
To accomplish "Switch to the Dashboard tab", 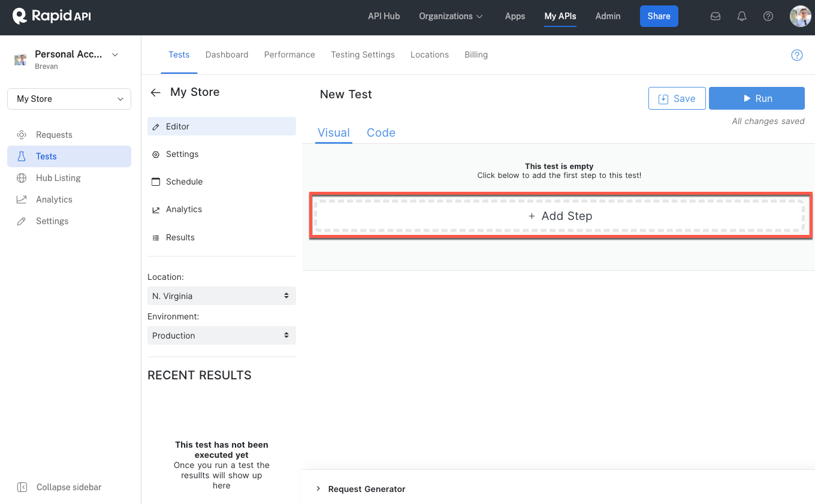I will point(227,55).
